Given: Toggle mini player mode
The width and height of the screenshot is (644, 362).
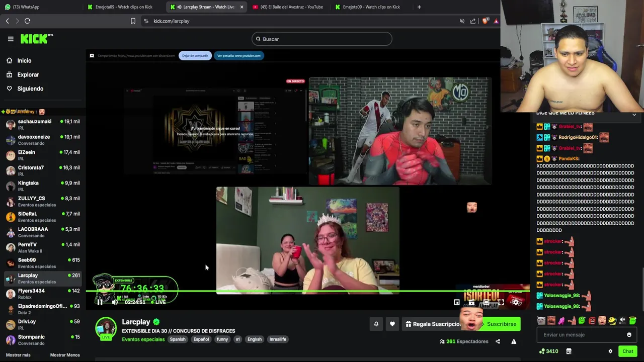Looking at the screenshot, I should tap(457, 302).
